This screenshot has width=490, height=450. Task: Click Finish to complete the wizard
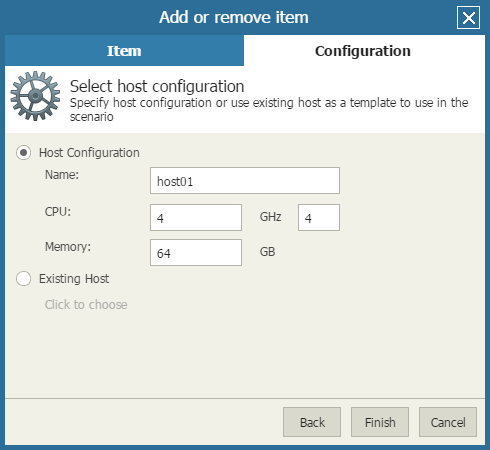point(380,422)
